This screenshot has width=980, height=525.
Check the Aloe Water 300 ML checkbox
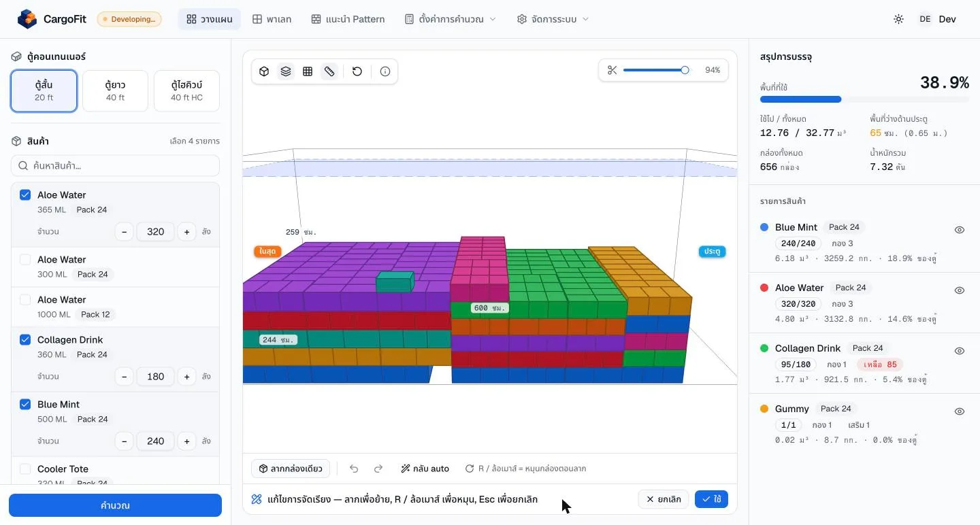25,260
